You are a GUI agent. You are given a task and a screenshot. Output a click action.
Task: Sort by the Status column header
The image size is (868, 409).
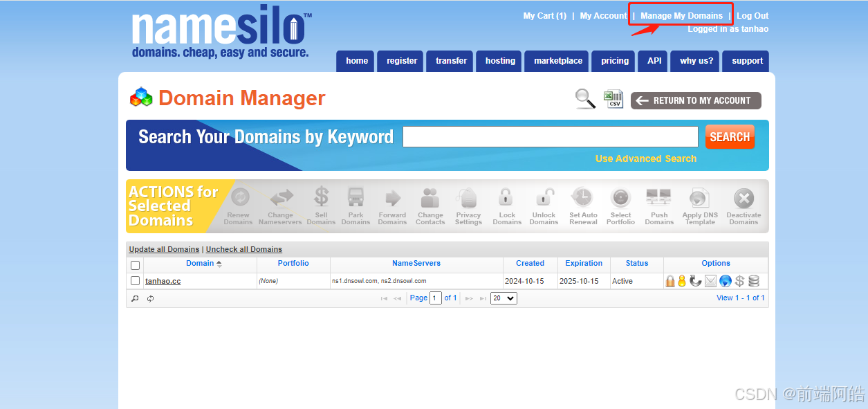click(x=637, y=263)
